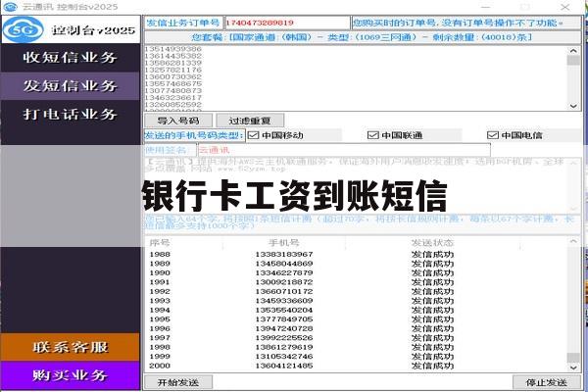This screenshot has height=392, width=588.
Task: Click 停止发送 button
Action: [547, 382]
